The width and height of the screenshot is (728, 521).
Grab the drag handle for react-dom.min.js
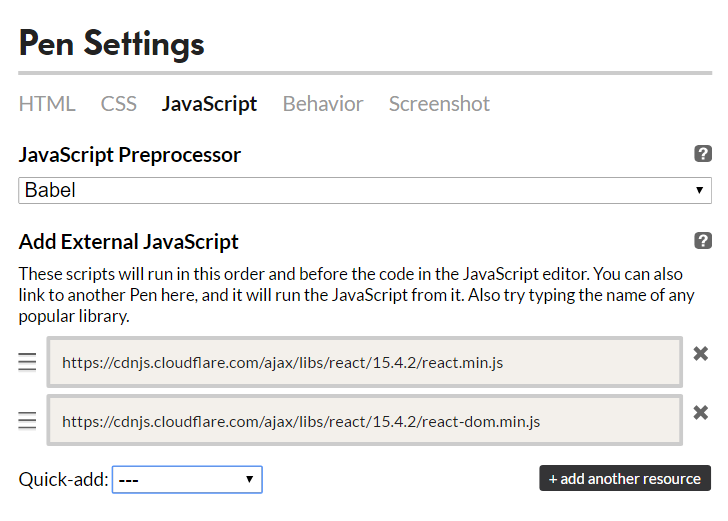tap(28, 421)
